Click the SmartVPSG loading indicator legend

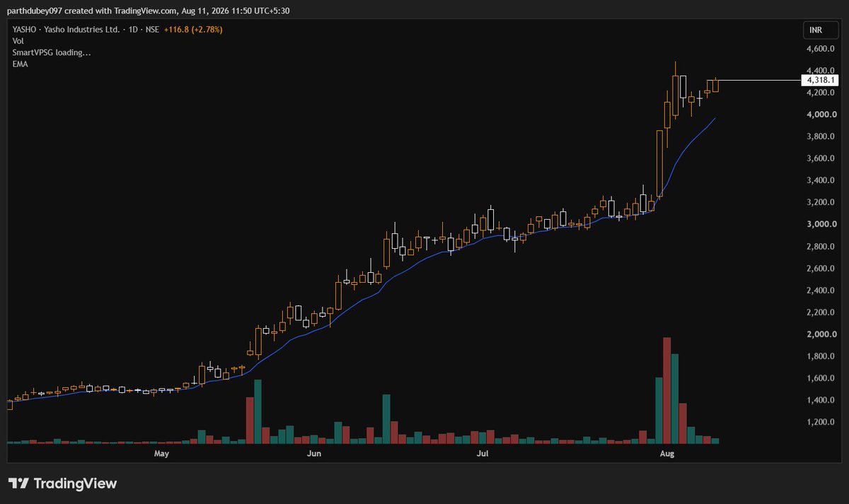coord(52,53)
